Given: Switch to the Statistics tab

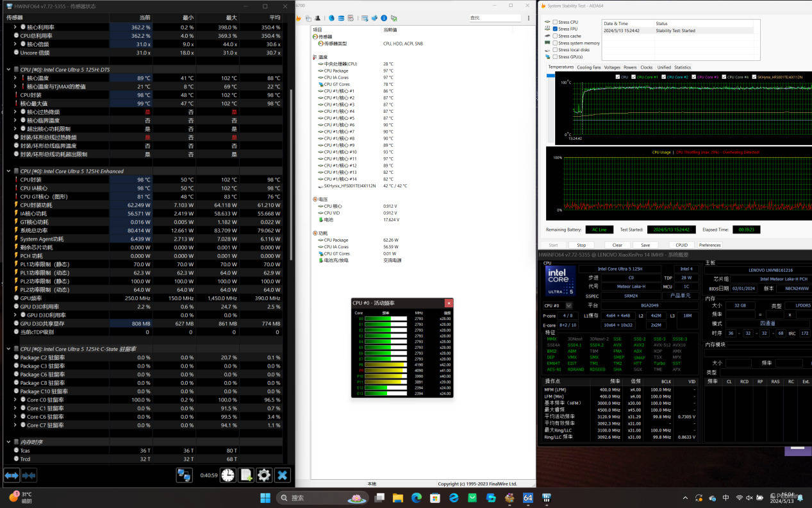Looking at the screenshot, I should click(x=683, y=67).
